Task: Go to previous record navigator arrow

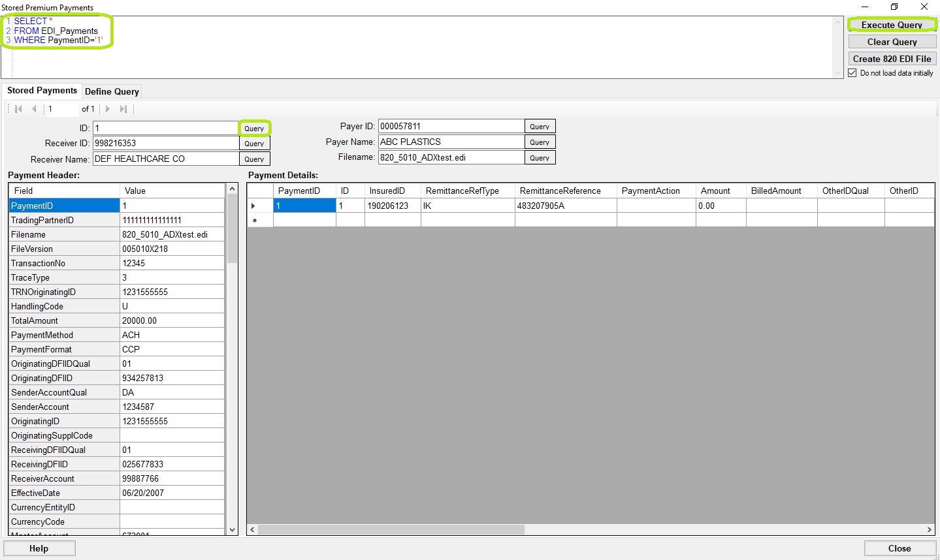Action: point(34,109)
